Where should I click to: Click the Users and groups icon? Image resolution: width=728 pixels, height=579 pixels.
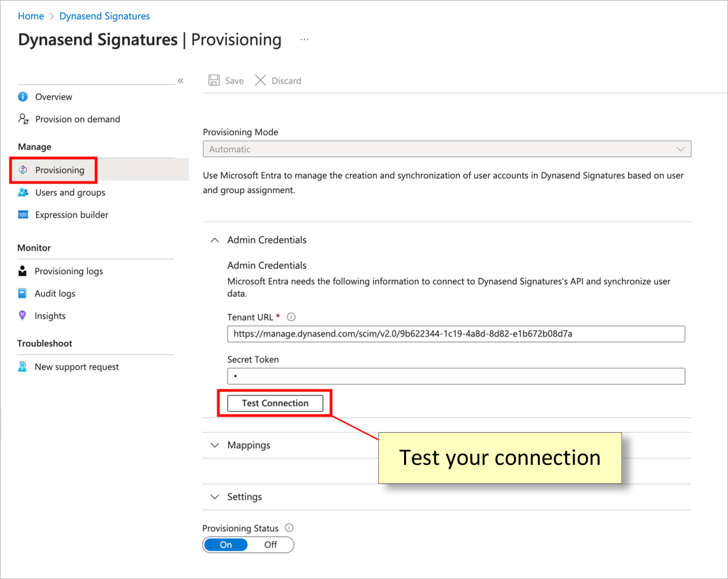[x=22, y=192]
